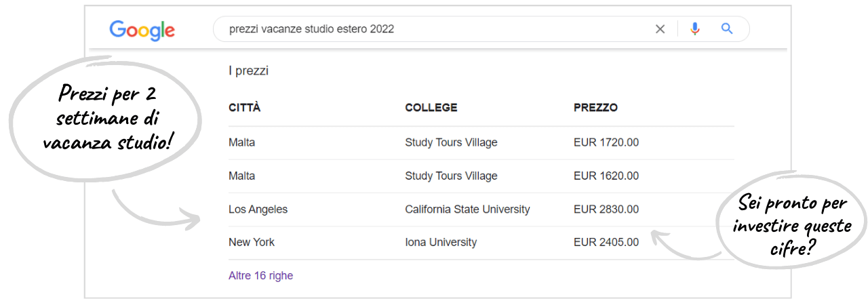868x301 pixels.
Task: Click the blue magnifying glass search icon
Action: coord(727,29)
